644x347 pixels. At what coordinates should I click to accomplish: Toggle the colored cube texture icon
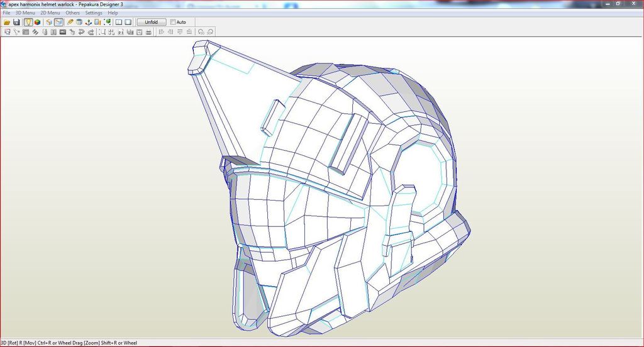tap(37, 22)
